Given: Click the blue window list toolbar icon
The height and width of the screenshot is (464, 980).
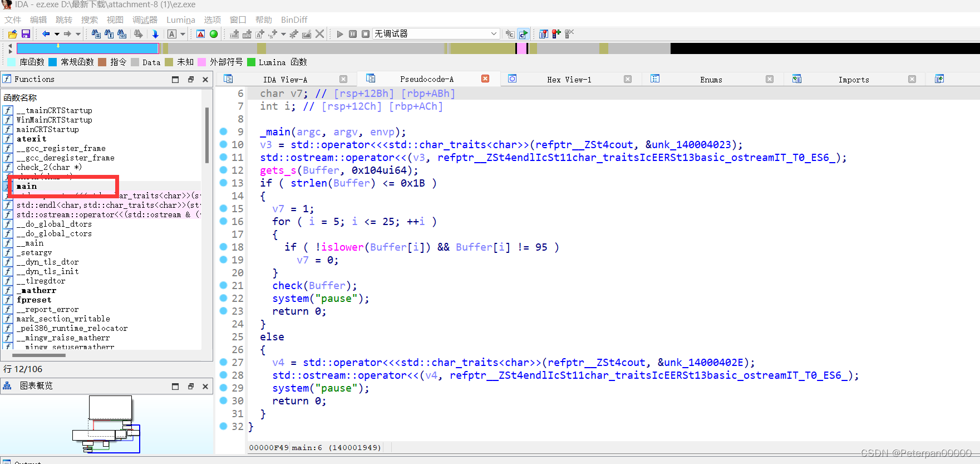Looking at the screenshot, I should click(x=543, y=34).
